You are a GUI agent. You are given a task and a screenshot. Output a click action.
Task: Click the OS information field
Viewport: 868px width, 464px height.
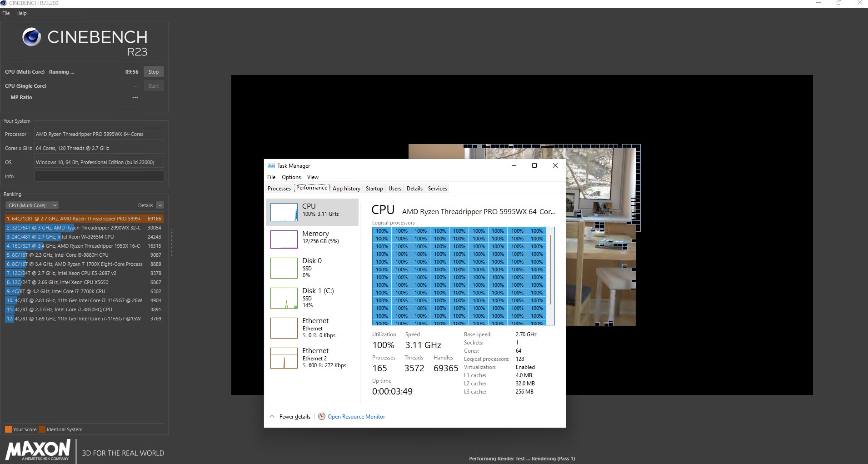[99, 162]
